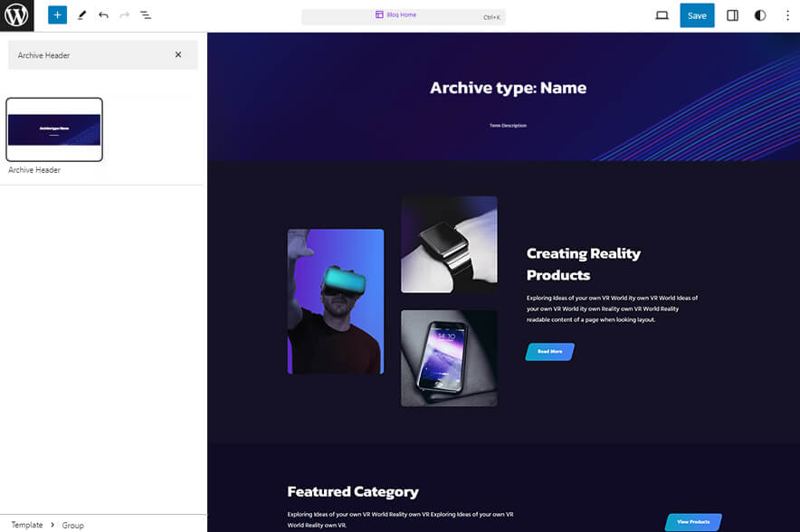This screenshot has height=532, width=800.
Task: Open the Document Overview list icon
Action: point(146,14)
